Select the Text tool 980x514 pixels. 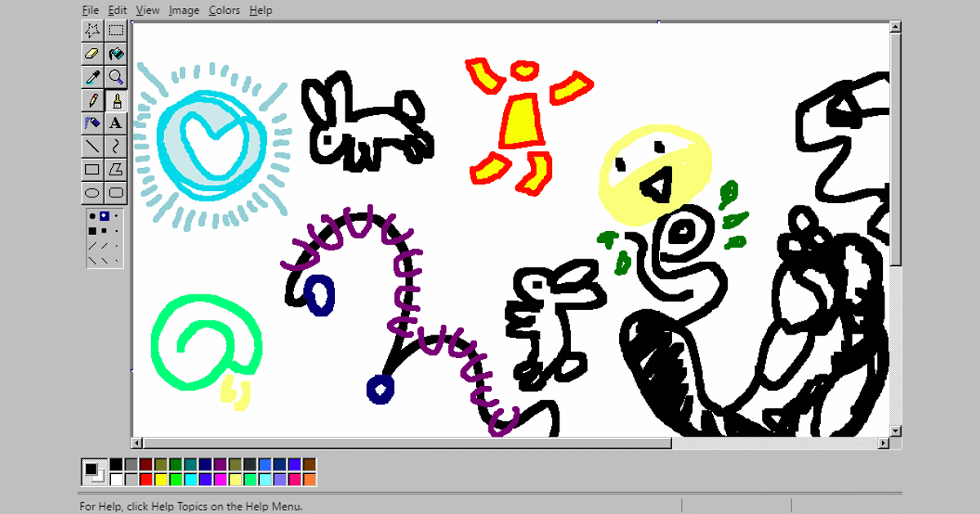(116, 123)
